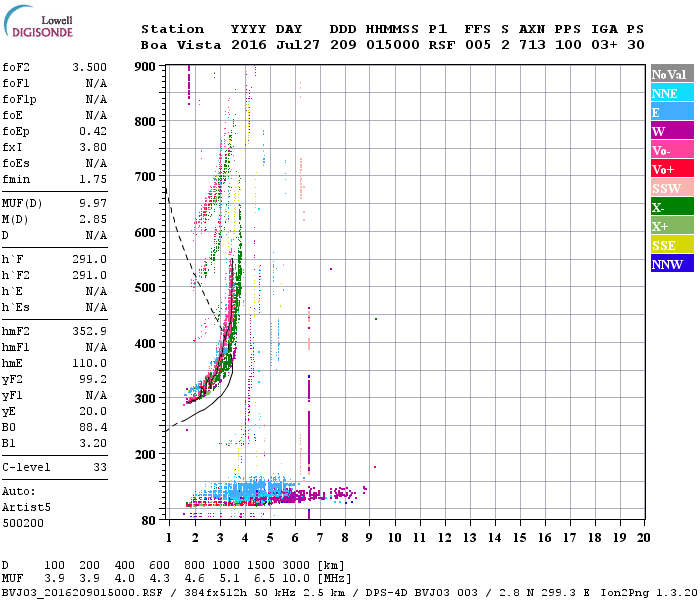Click the foF1 N/A value
The width and height of the screenshot is (700, 600).
point(96,83)
